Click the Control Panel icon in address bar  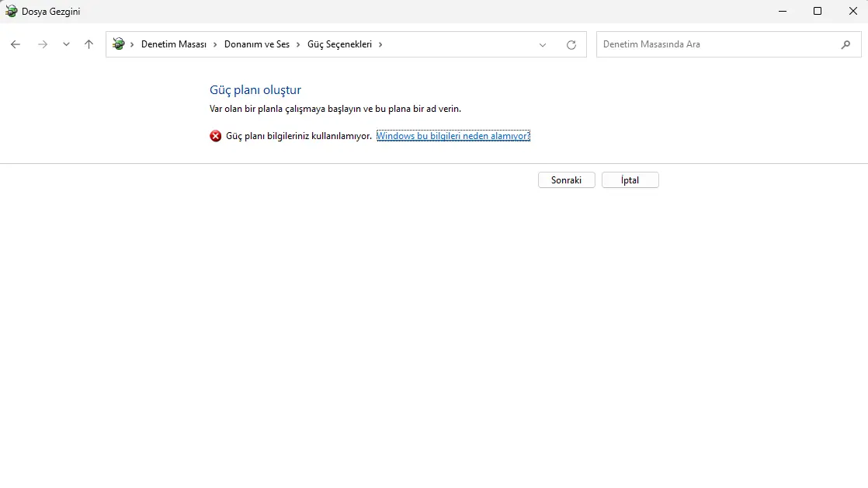point(119,44)
